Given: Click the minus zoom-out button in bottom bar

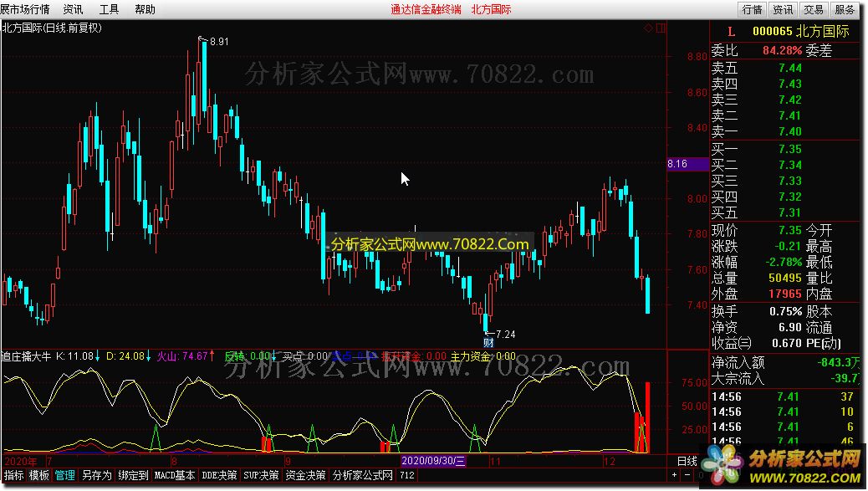Looking at the screenshot, I should coord(687,475).
